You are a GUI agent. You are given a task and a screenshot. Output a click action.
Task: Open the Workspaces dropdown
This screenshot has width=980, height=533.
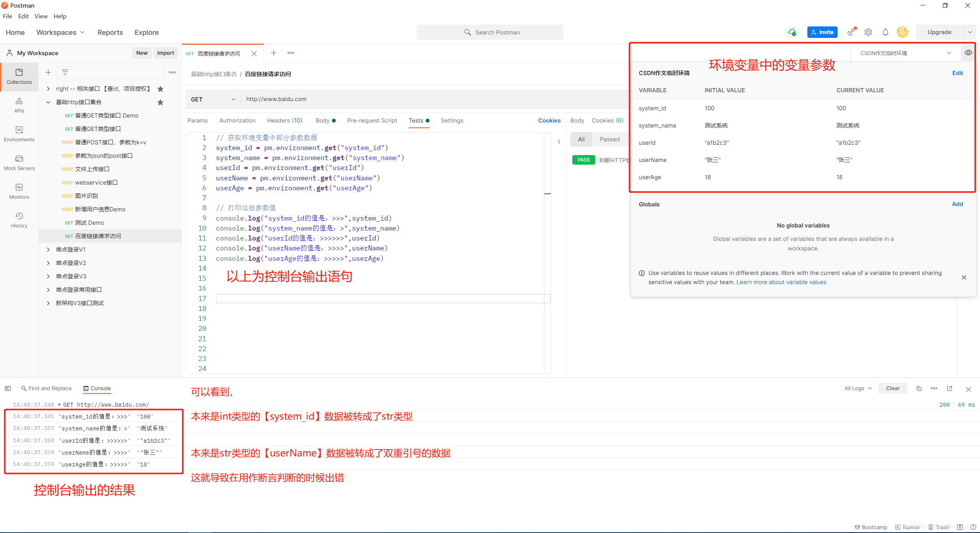[x=60, y=33]
